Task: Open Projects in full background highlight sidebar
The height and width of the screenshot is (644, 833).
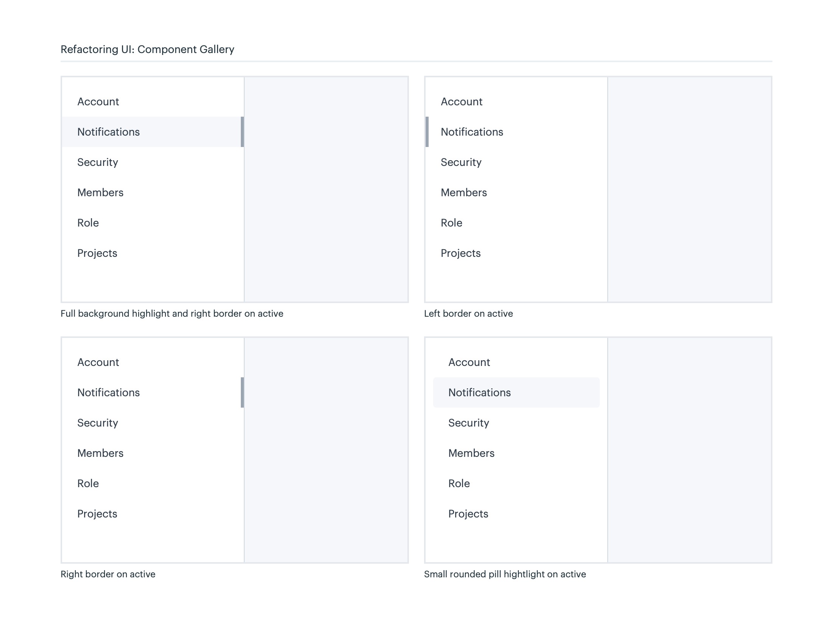Action: 97,253
